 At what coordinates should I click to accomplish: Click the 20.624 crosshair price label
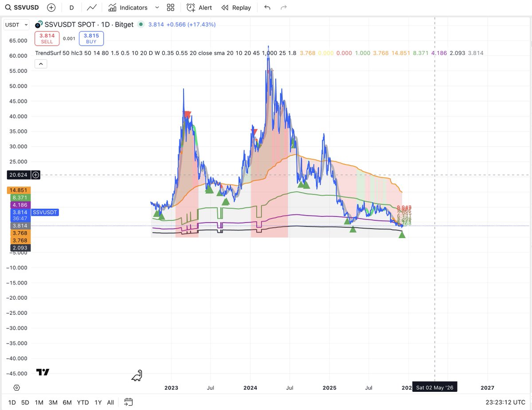[18, 175]
